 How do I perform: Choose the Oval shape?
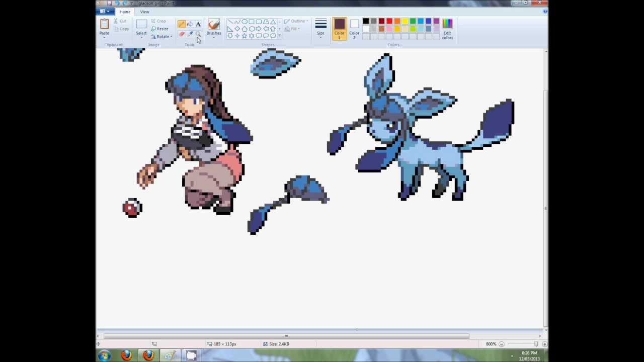[x=245, y=22]
